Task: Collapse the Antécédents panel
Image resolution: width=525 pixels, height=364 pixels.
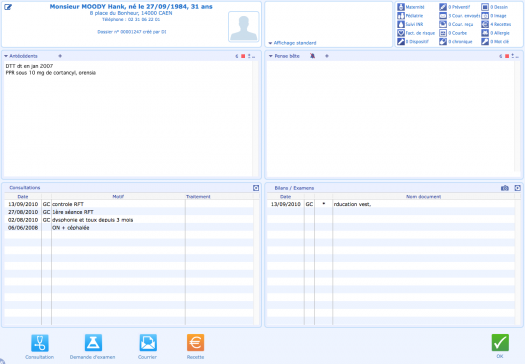Action: (6, 56)
